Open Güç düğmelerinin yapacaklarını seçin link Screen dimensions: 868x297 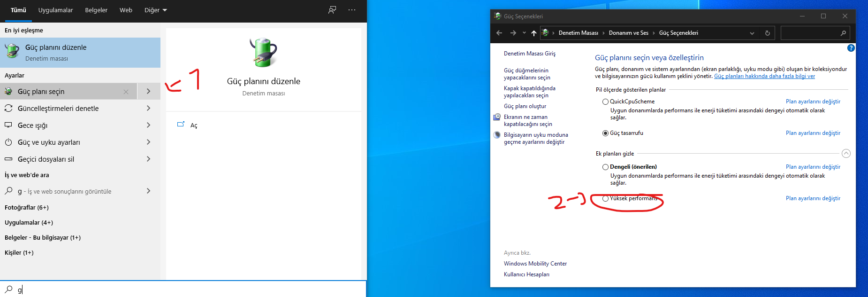tap(527, 74)
